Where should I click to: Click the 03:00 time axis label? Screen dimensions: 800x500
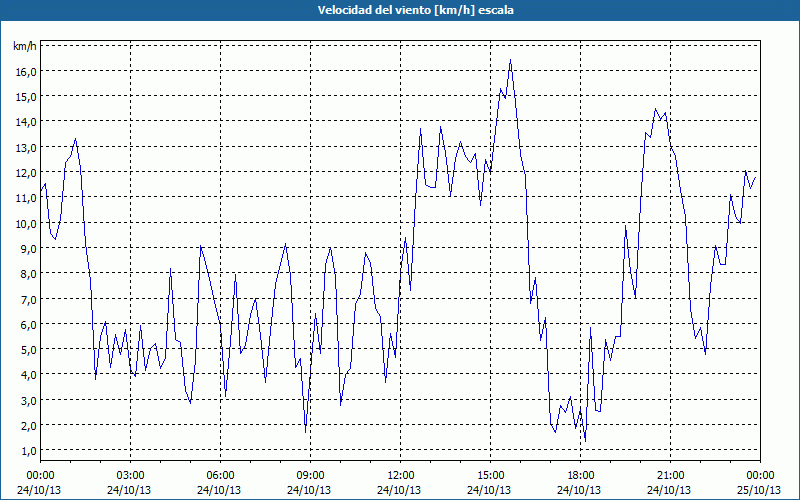pyautogui.click(x=130, y=476)
